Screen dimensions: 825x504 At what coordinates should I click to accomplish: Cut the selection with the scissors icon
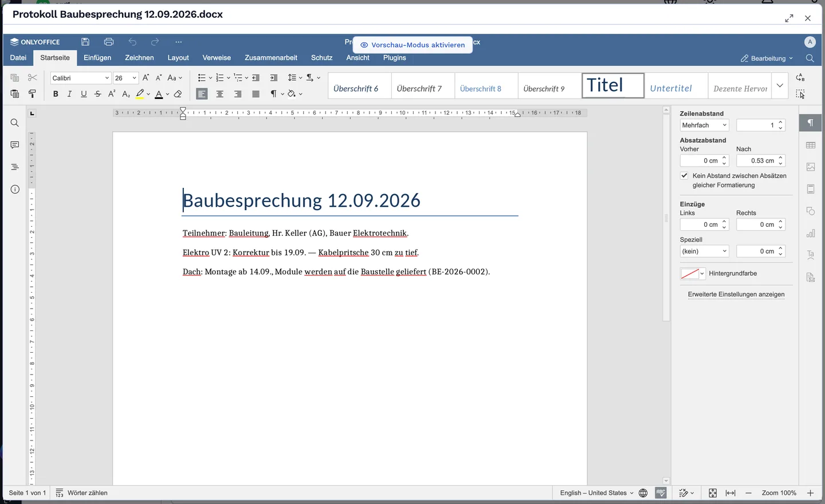(32, 78)
